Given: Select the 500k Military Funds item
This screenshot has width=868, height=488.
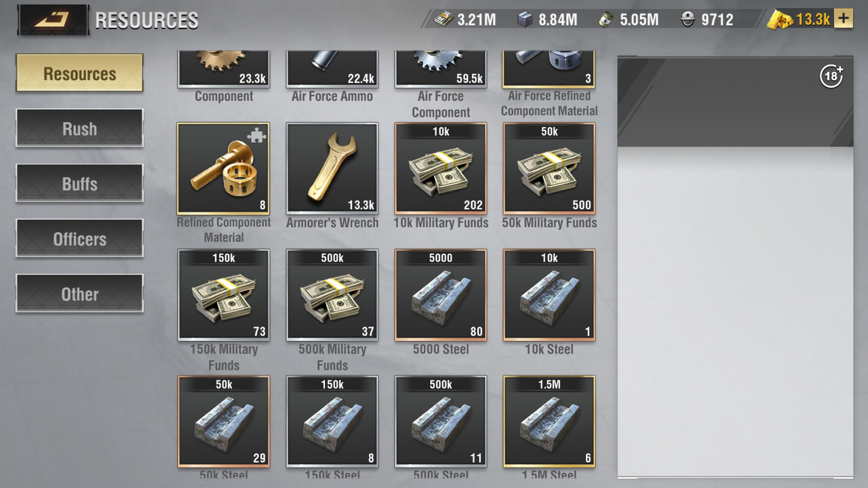Looking at the screenshot, I should (332, 295).
